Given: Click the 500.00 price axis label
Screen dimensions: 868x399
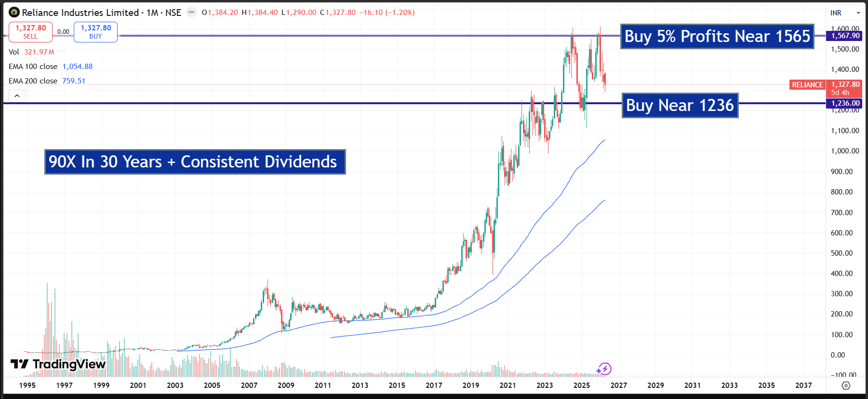Looking at the screenshot, I should 842,253.
